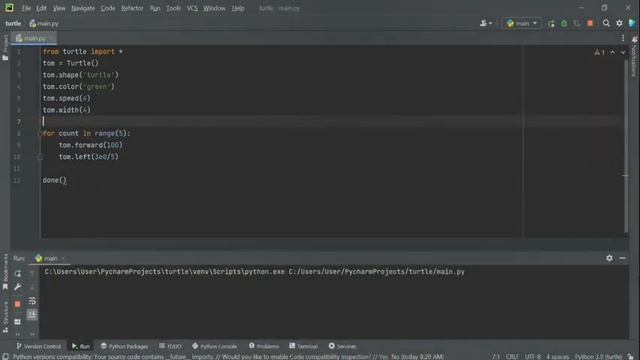Viewport: 640px width, 360px height.
Task: Open the Tools menu
Action: click(173, 8)
